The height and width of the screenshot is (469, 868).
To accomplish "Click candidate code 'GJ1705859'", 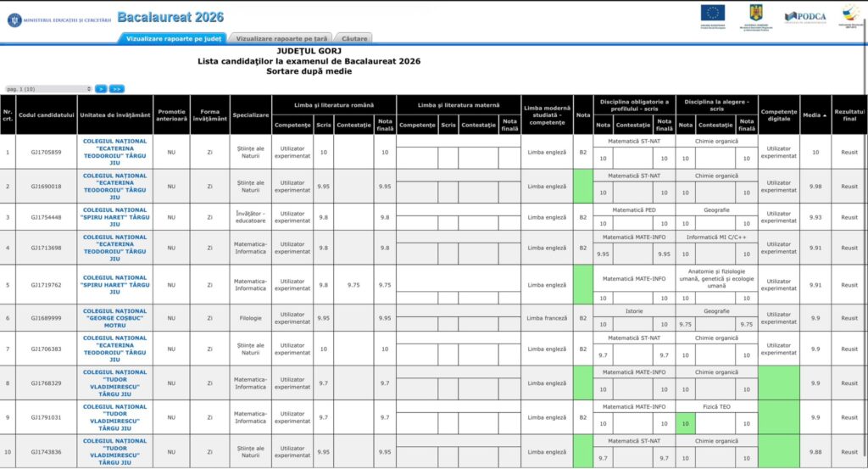I will [47, 153].
